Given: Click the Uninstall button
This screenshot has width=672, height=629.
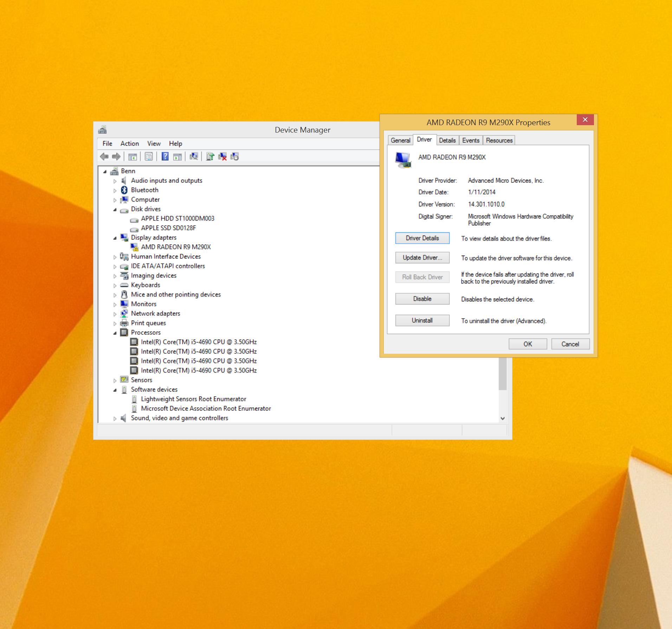Looking at the screenshot, I should point(422,320).
